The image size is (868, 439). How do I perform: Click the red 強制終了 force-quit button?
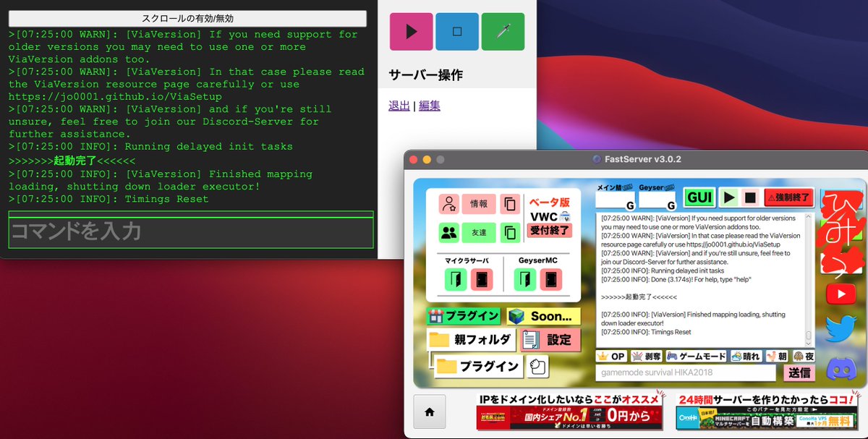pyautogui.click(x=789, y=197)
